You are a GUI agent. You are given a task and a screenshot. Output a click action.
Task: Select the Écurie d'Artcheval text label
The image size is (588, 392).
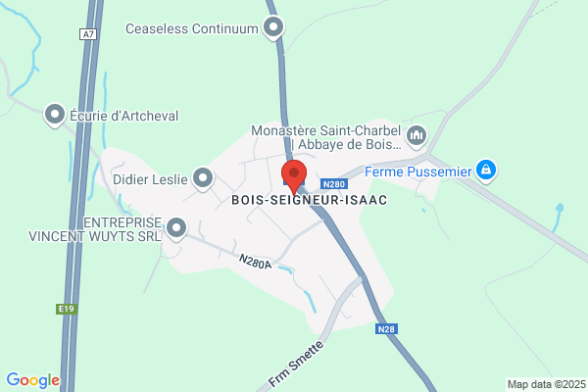tap(124, 116)
